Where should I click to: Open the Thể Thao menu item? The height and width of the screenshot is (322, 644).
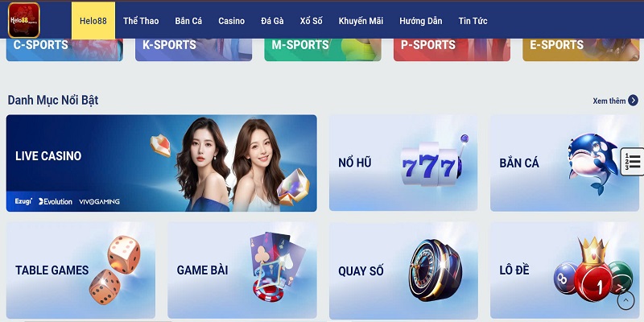[141, 21]
